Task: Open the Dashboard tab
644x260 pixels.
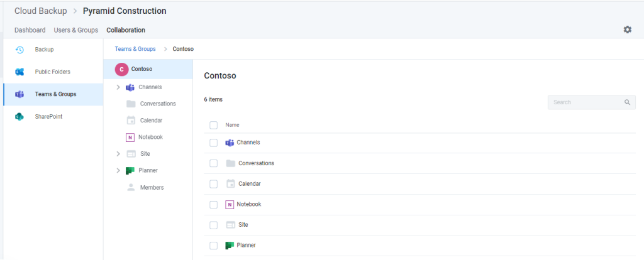Action: click(x=30, y=30)
